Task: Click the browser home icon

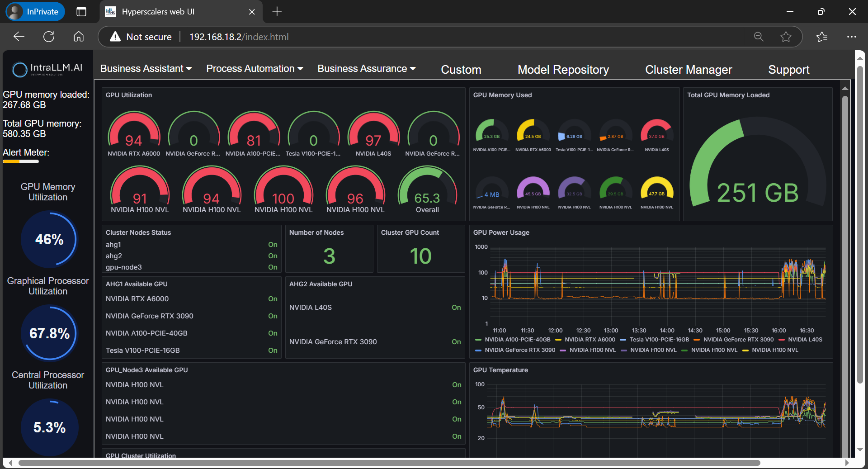Action: click(79, 37)
